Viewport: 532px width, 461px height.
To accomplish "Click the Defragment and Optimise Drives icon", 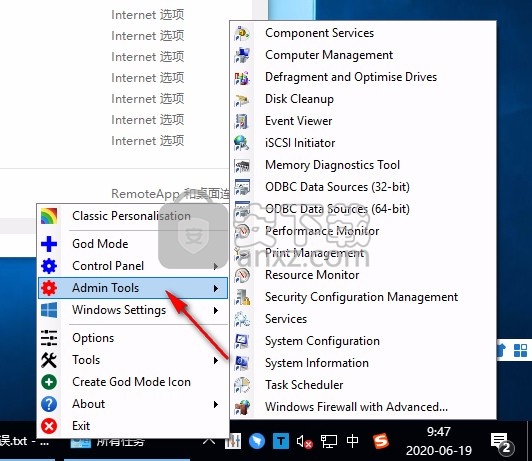I will click(x=242, y=77).
